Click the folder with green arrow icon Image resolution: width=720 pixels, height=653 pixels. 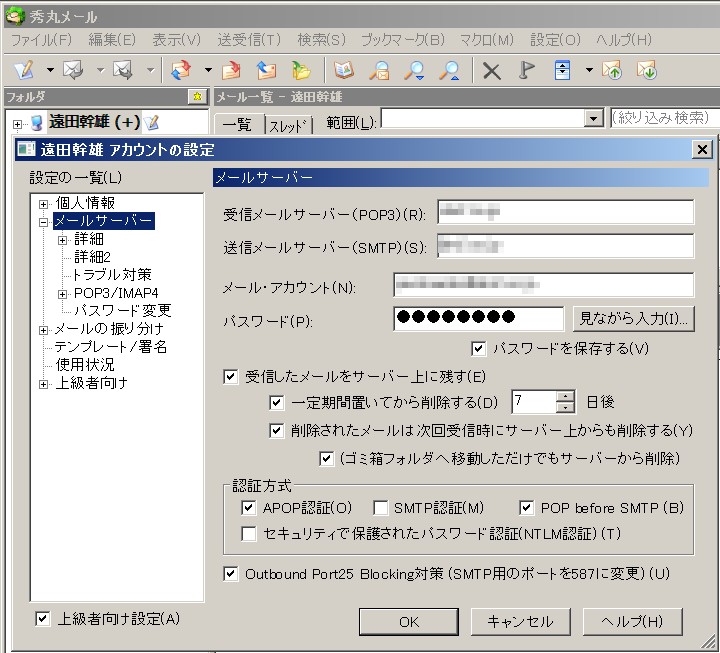(x=301, y=70)
